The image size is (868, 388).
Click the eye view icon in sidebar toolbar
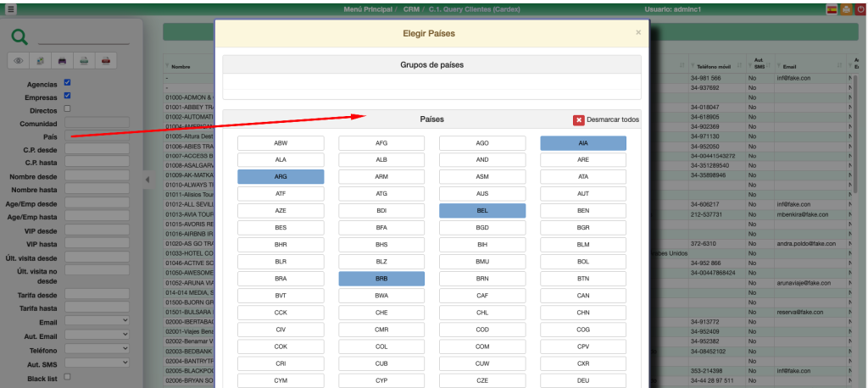tap(19, 61)
